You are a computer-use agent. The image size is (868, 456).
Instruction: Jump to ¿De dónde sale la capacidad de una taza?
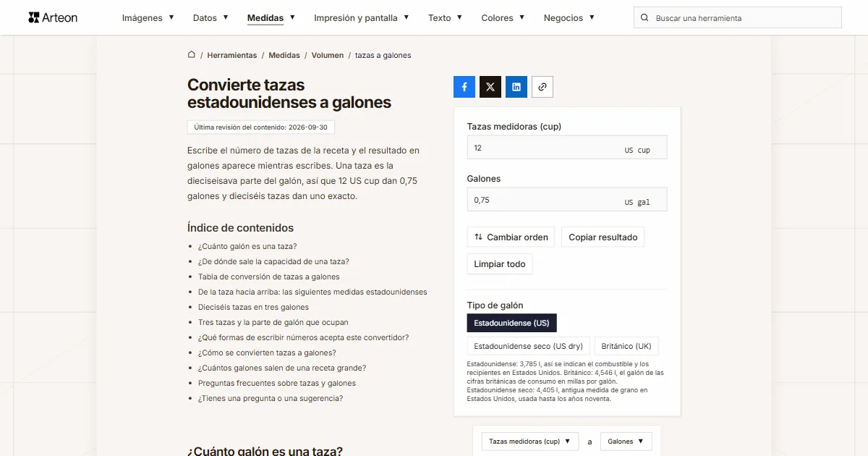tap(273, 261)
